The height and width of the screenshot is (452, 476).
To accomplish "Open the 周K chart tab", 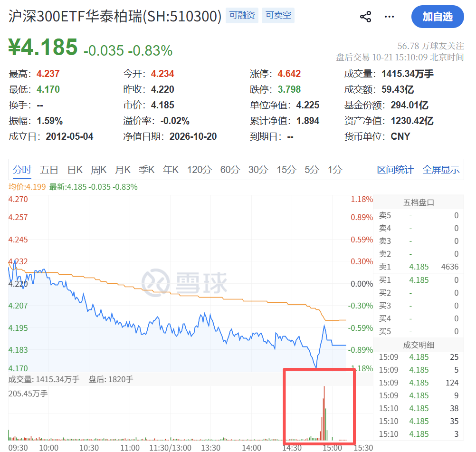I will (99, 170).
